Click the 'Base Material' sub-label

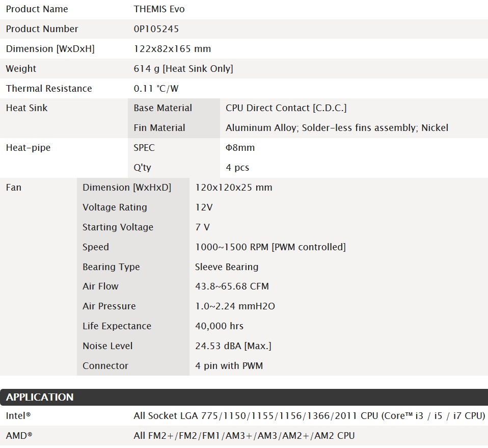pos(163,108)
